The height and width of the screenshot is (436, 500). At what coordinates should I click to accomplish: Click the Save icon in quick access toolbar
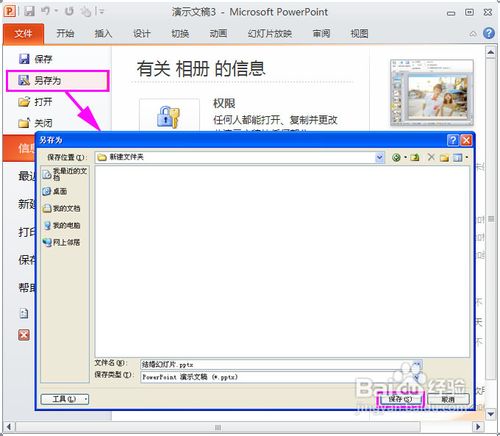coord(29,12)
